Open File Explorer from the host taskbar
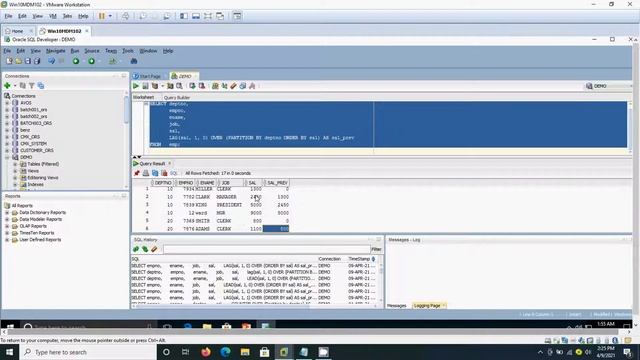Image resolution: width=640 pixels, height=360 pixels. (245, 352)
